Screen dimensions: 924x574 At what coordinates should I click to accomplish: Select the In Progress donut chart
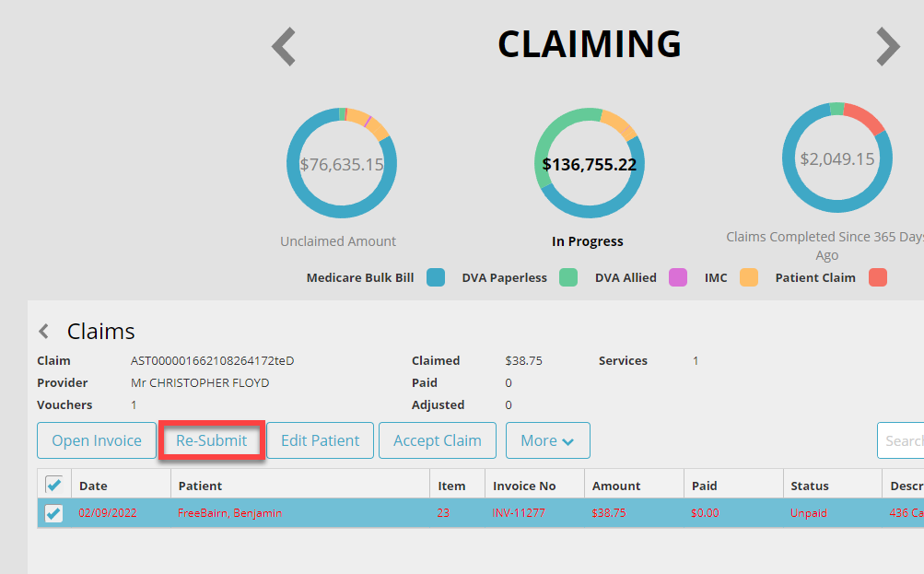point(590,163)
